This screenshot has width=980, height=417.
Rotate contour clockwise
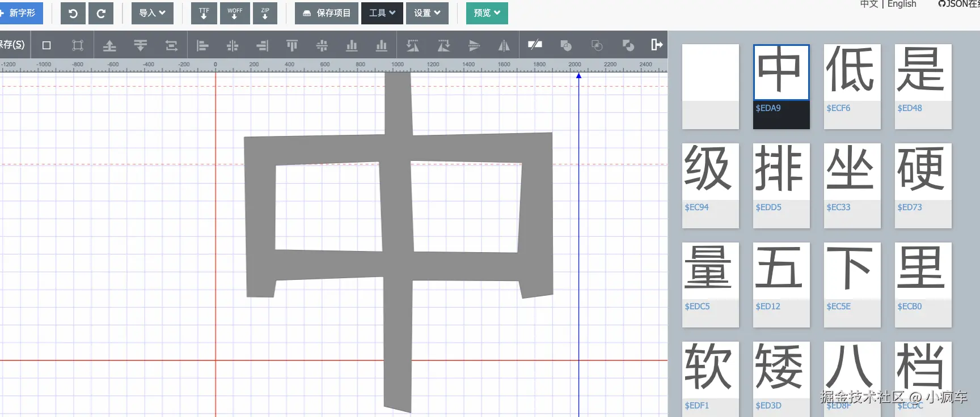point(443,45)
